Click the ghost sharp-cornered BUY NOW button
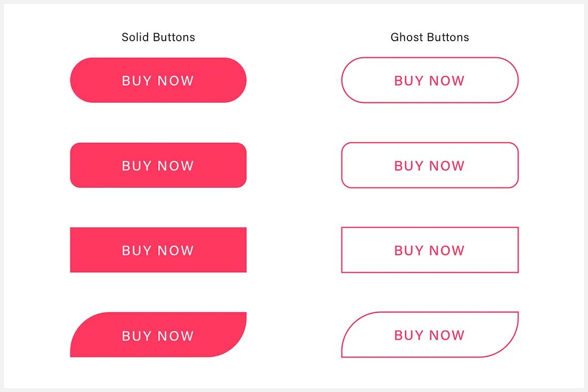The width and height of the screenshot is (588, 392). (x=430, y=250)
